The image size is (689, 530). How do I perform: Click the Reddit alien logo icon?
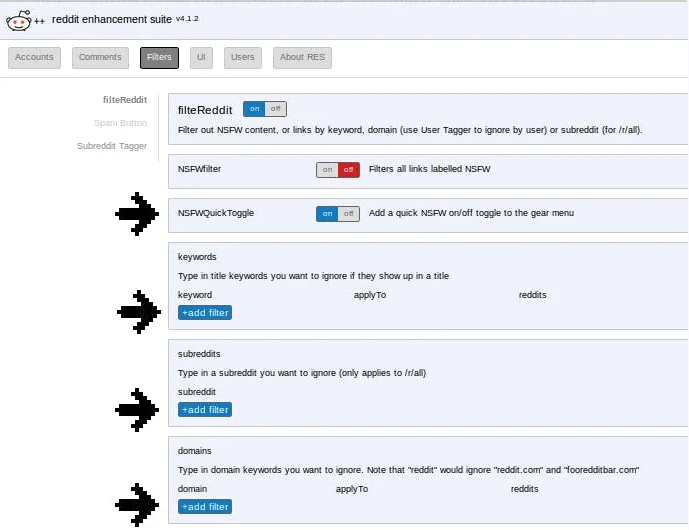tap(18, 20)
